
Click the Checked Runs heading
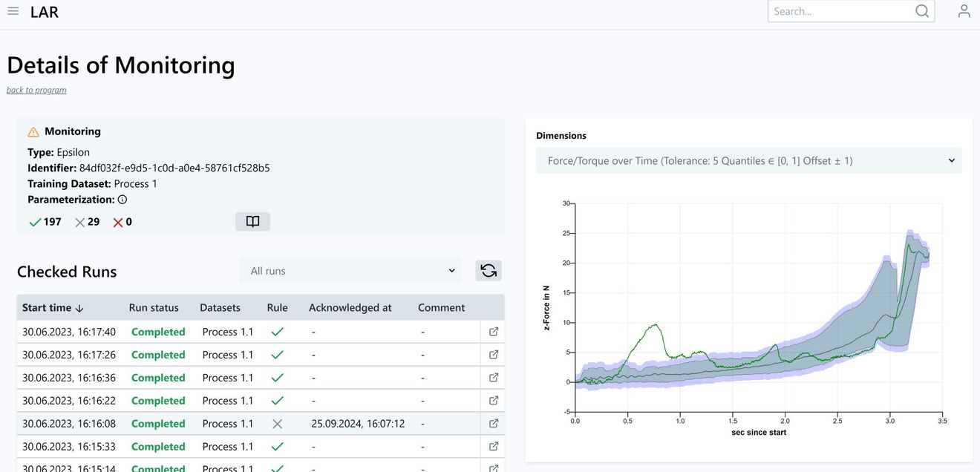pos(67,272)
